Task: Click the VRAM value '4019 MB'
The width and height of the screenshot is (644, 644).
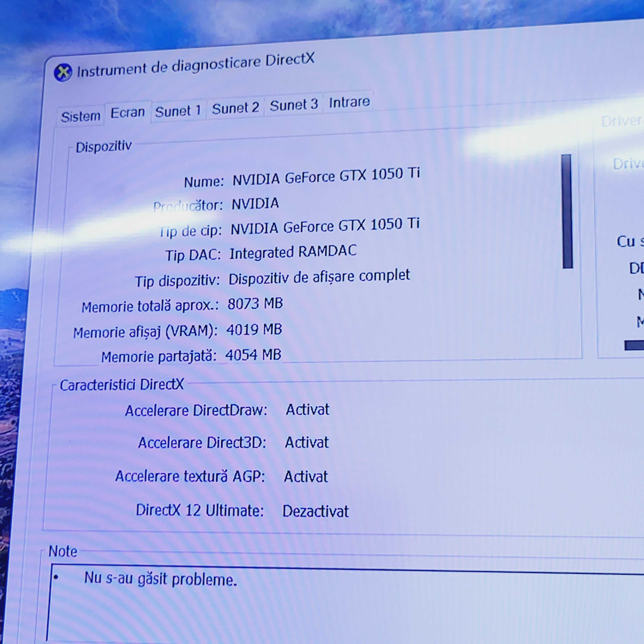Action: click(x=254, y=329)
